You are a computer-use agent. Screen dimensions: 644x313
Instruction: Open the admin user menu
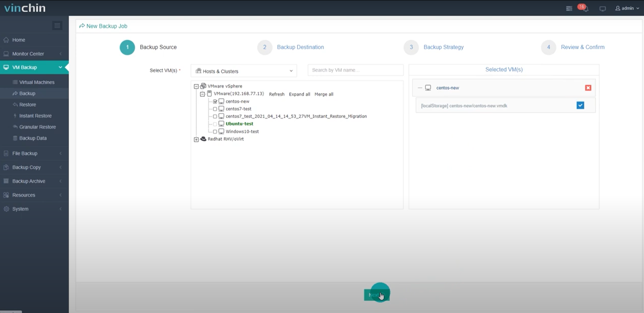(x=627, y=8)
